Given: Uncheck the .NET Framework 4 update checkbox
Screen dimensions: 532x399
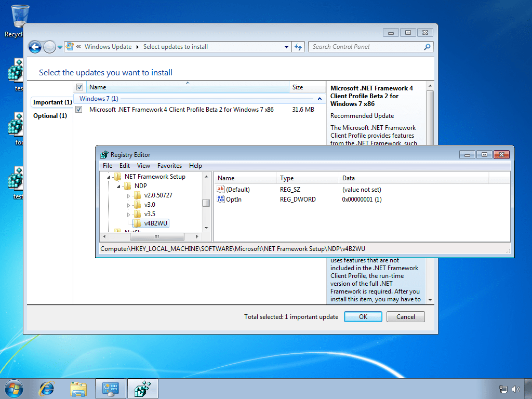Looking at the screenshot, I should pos(78,110).
